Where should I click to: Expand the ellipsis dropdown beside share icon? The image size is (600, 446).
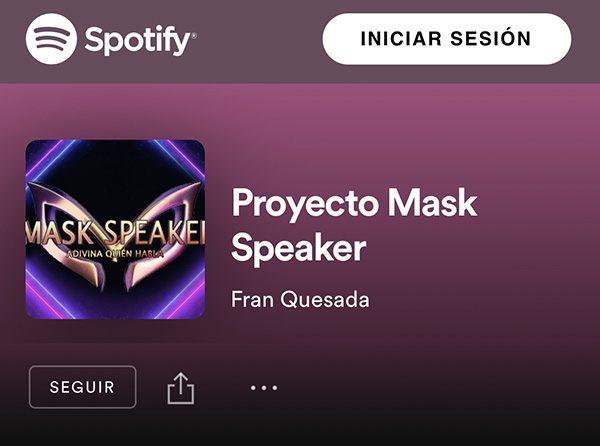(264, 388)
